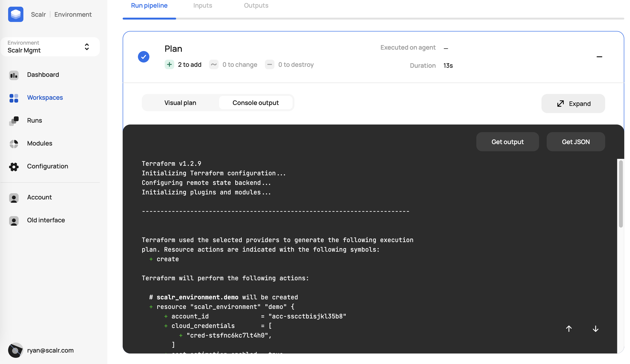The width and height of the screenshot is (630, 364).
Task: Open Configuration gear icon
Action: pyautogui.click(x=14, y=167)
